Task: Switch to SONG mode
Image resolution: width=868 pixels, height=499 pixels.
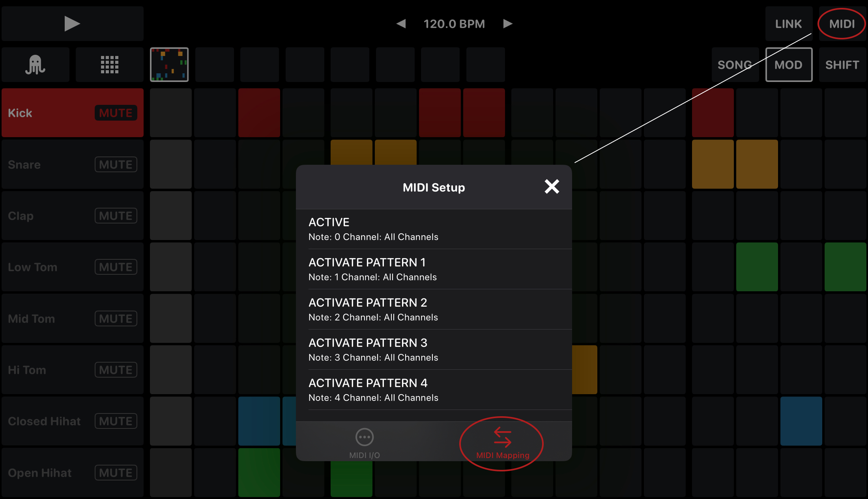Action: 735,64
